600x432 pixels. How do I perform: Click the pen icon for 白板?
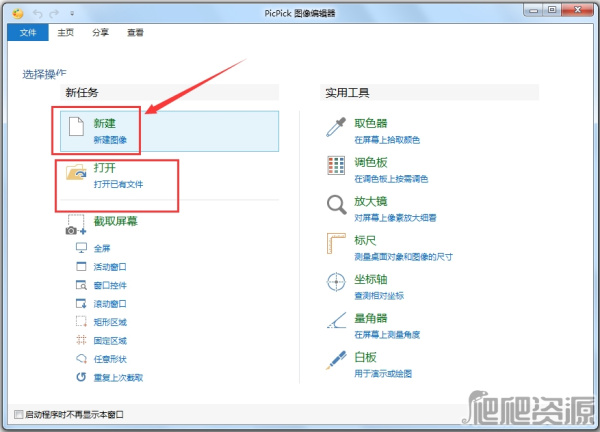coord(336,360)
